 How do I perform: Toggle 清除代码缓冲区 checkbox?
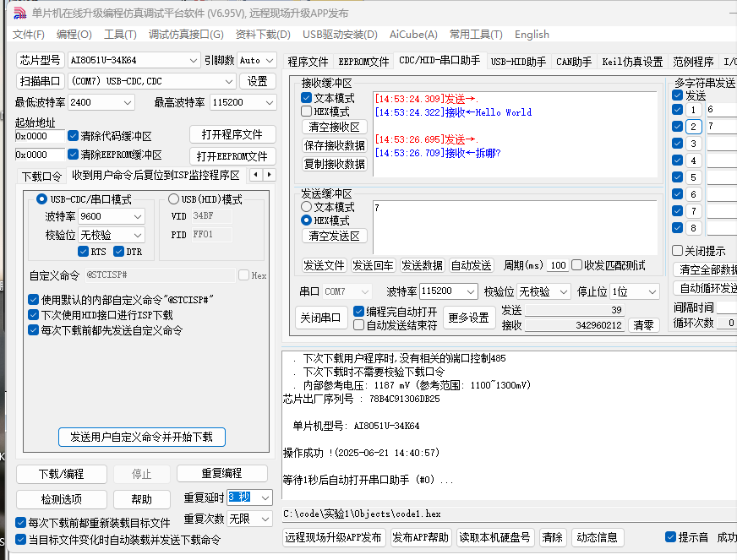[x=73, y=136]
